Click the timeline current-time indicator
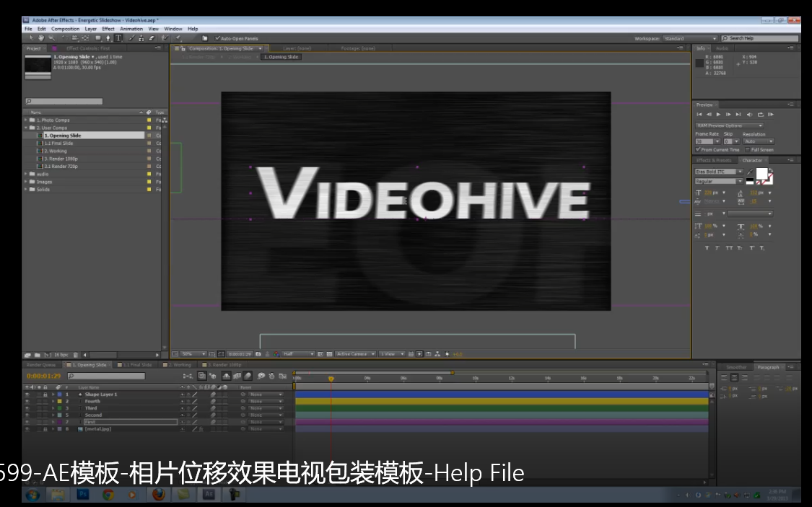The width and height of the screenshot is (812, 507). click(331, 379)
